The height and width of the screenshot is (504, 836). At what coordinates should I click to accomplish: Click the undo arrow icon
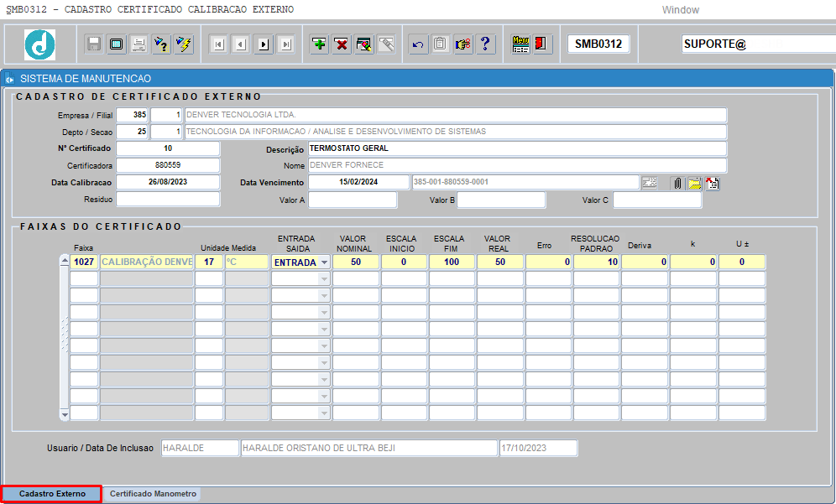[x=418, y=44]
